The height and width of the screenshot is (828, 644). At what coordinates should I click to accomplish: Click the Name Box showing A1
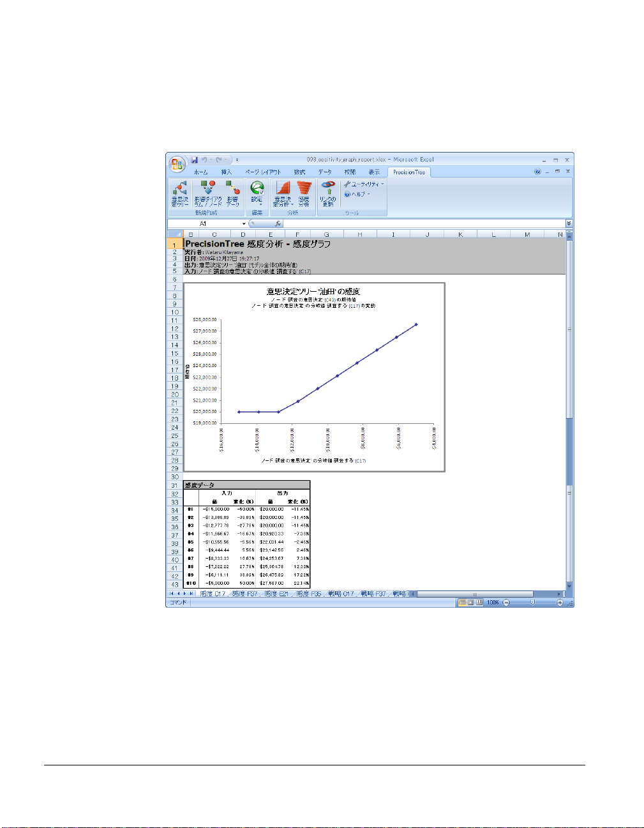coord(204,224)
